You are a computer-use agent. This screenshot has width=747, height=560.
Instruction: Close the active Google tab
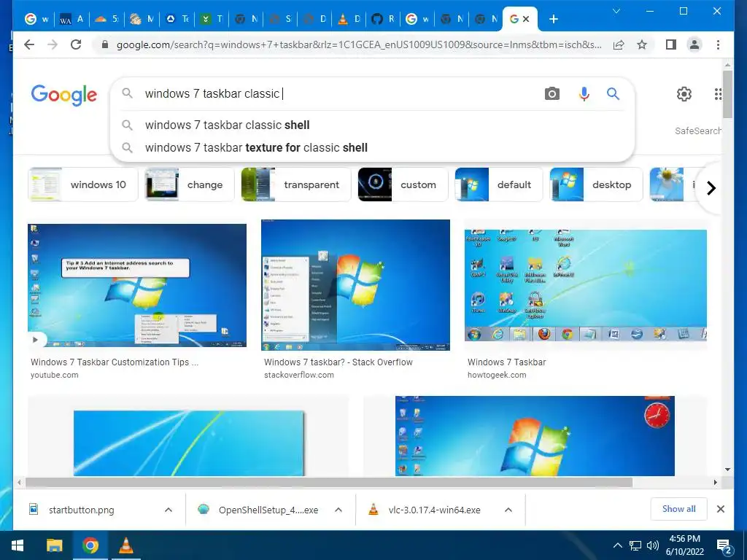(526, 19)
